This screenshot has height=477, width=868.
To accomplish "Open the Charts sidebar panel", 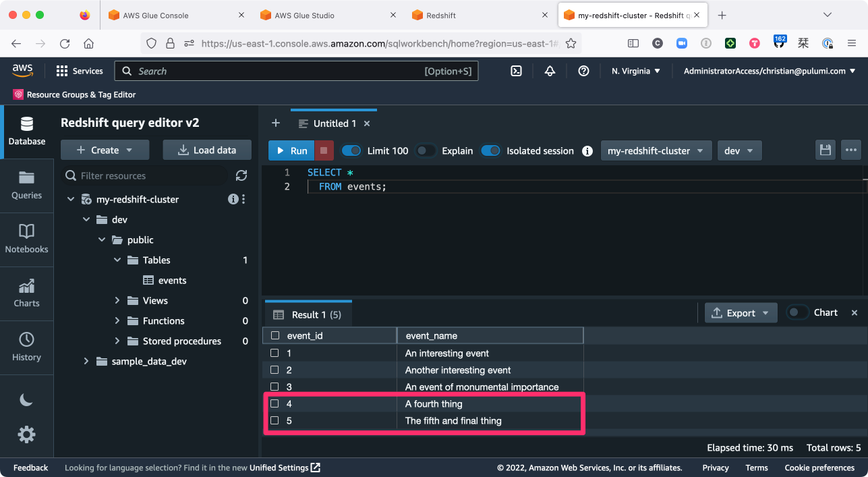I will (27, 293).
